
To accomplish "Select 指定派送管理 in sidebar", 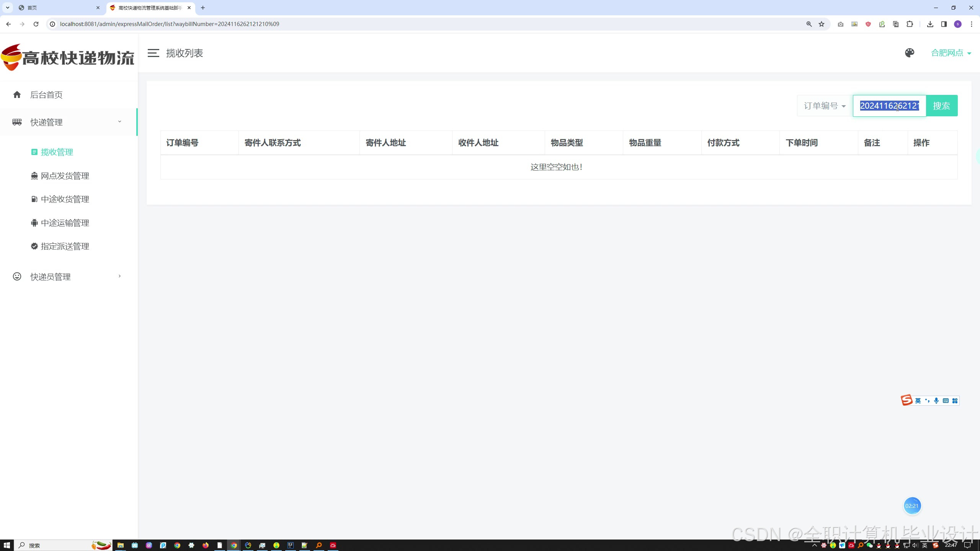I will click(x=65, y=246).
